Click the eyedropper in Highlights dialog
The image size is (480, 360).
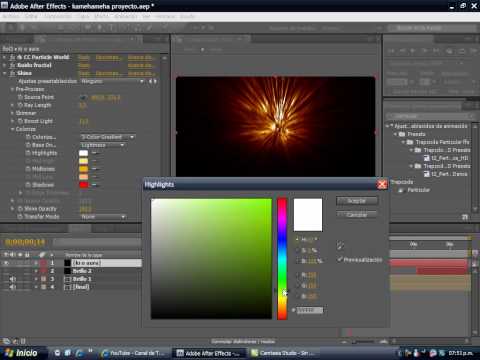[x=340, y=246]
